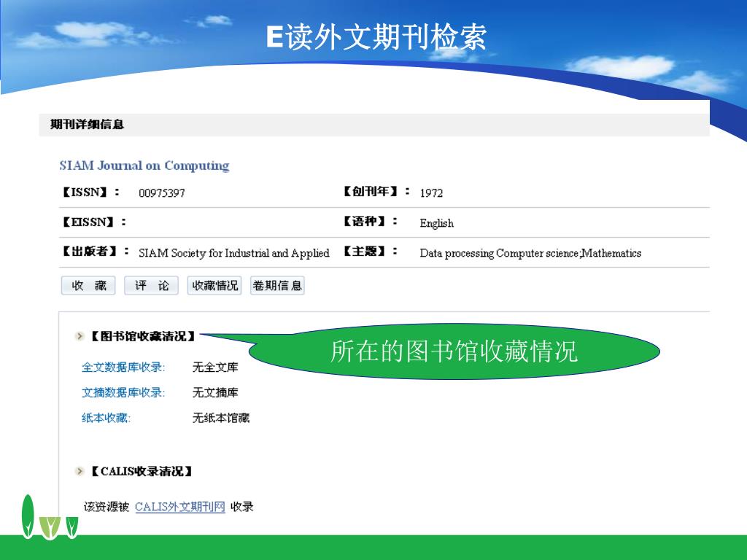Collapse the CALIS收录情况 section arrow
747x560 pixels.
tap(79, 472)
